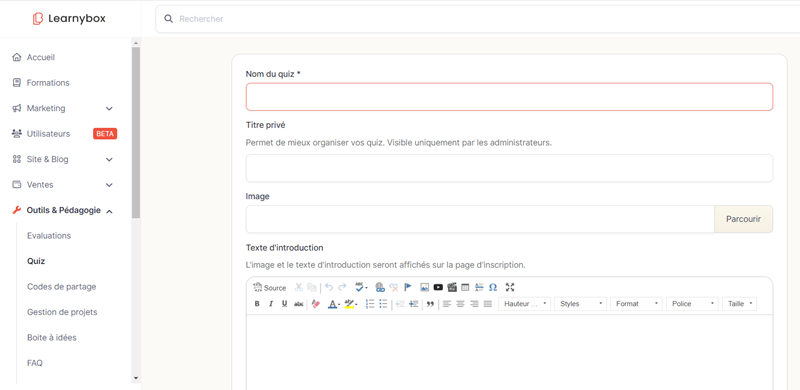Viewport: 800px width, 390px height.
Task: Remove formatting with the eraser icon
Action: [x=315, y=304]
